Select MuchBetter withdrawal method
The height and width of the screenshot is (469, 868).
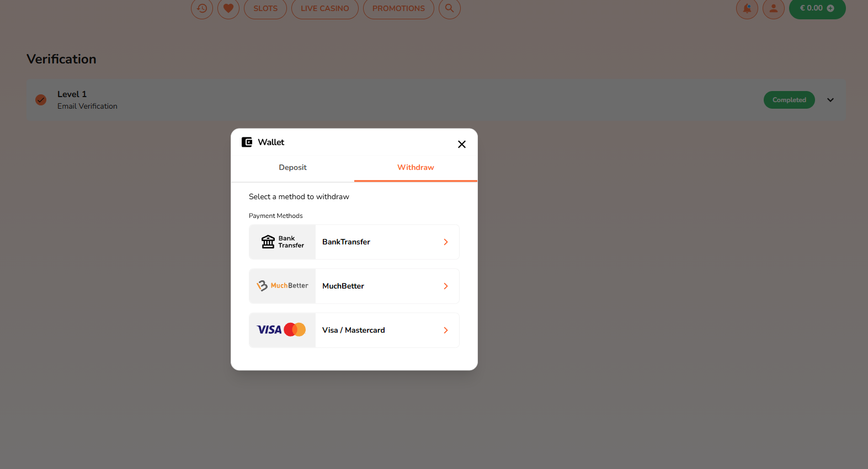point(354,286)
